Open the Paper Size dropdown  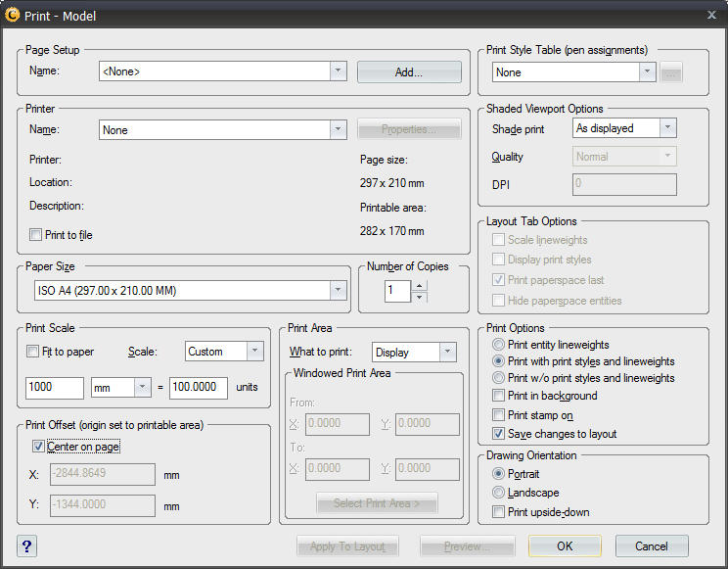(x=338, y=291)
